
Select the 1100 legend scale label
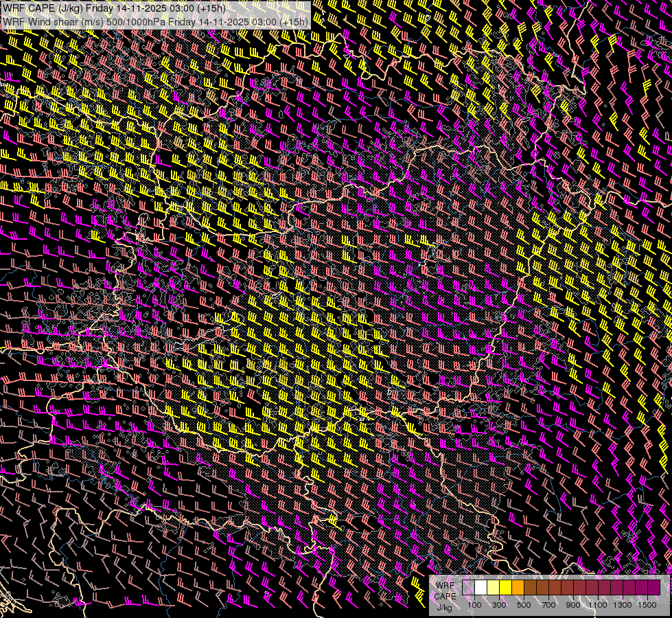[598, 605]
